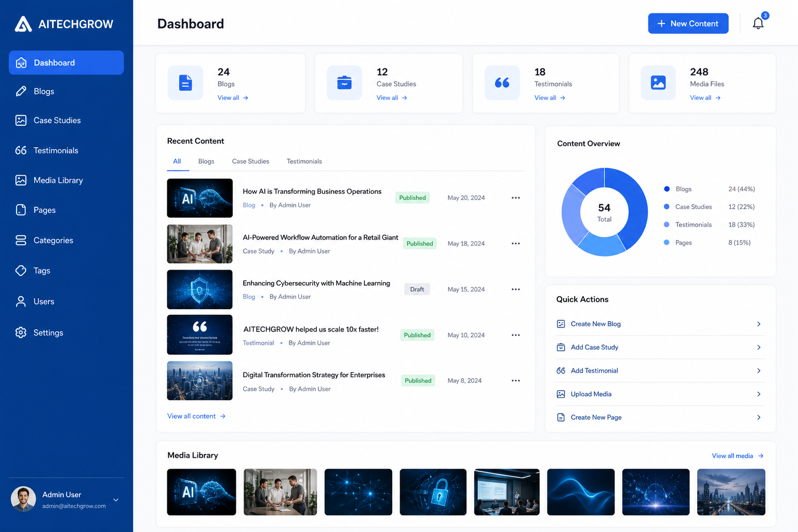Click the Case Studies briefcase card icon
Image resolution: width=798 pixels, height=532 pixels.
coord(344,83)
